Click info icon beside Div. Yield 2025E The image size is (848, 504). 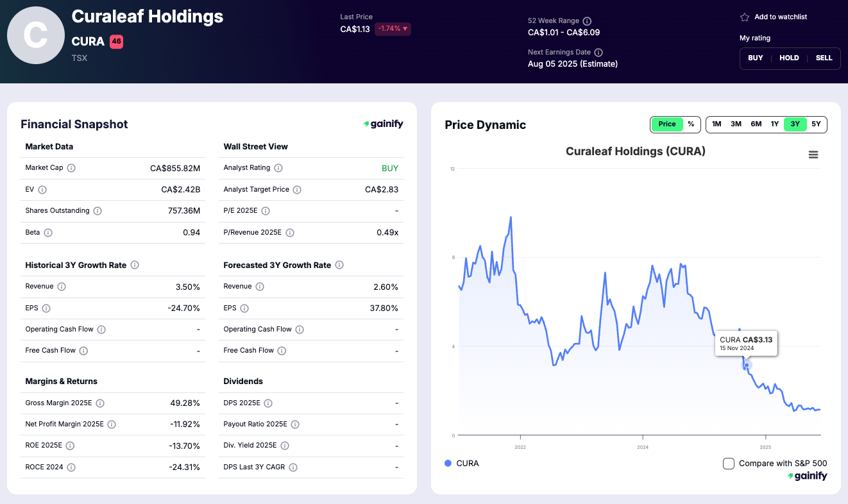pyautogui.click(x=285, y=446)
